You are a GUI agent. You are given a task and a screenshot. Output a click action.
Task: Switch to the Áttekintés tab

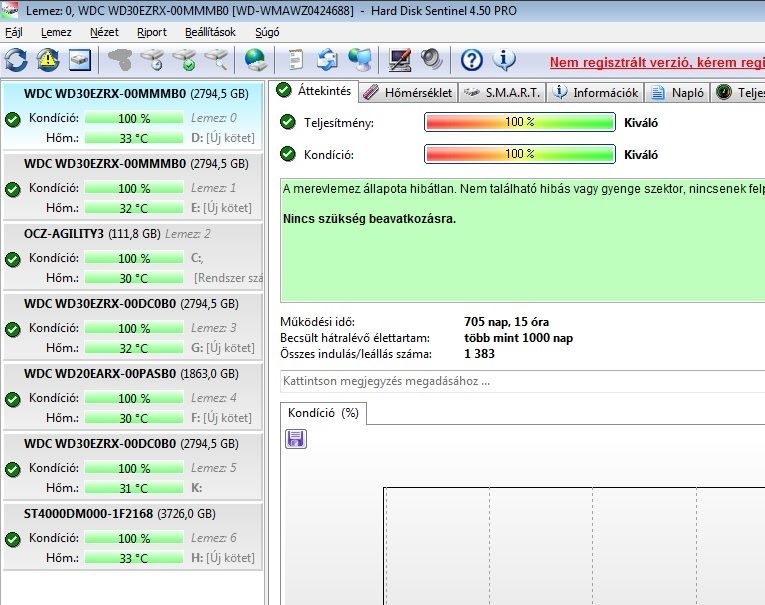tap(314, 91)
